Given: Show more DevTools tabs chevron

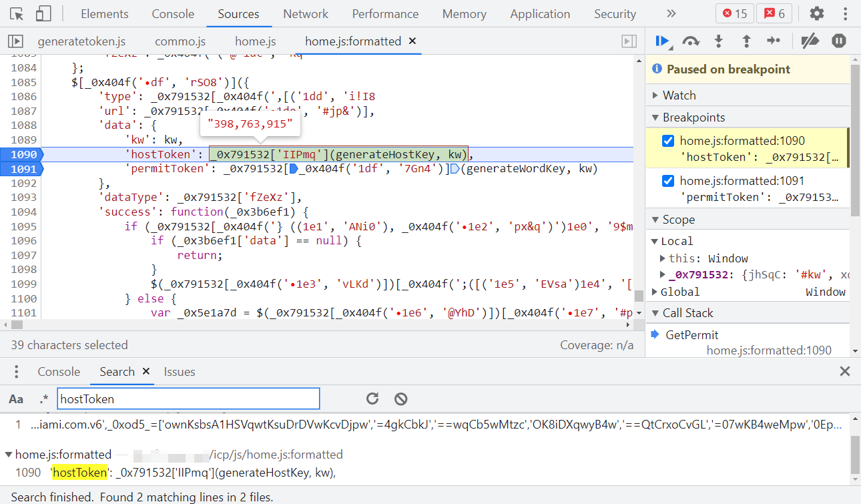Looking at the screenshot, I should [671, 13].
